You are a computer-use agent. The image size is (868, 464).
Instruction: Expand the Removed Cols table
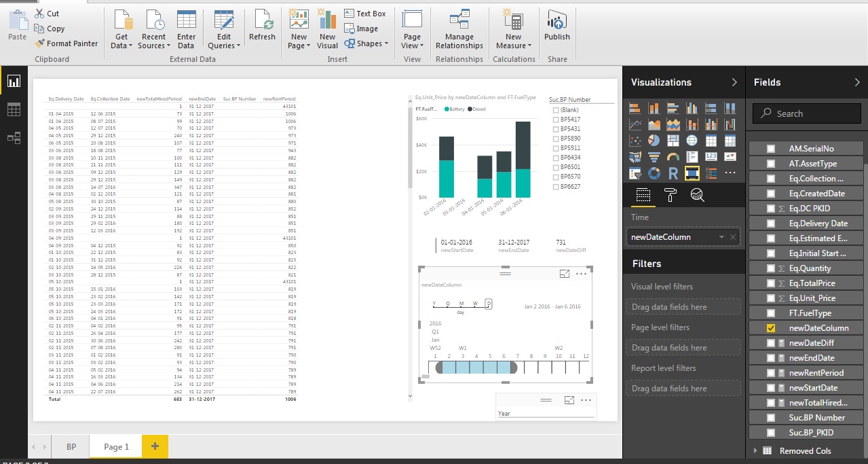click(755, 451)
